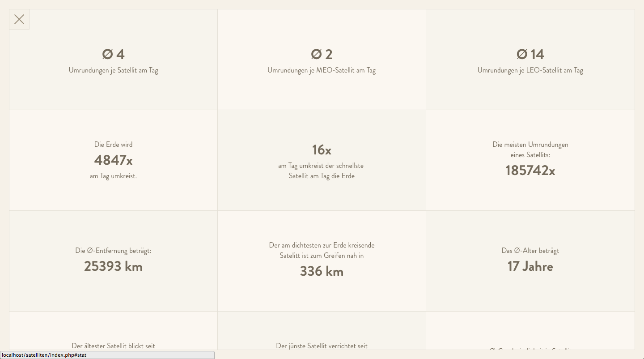
Task: Click "Das Ø-Alter beträgt" label
Action: click(x=530, y=251)
